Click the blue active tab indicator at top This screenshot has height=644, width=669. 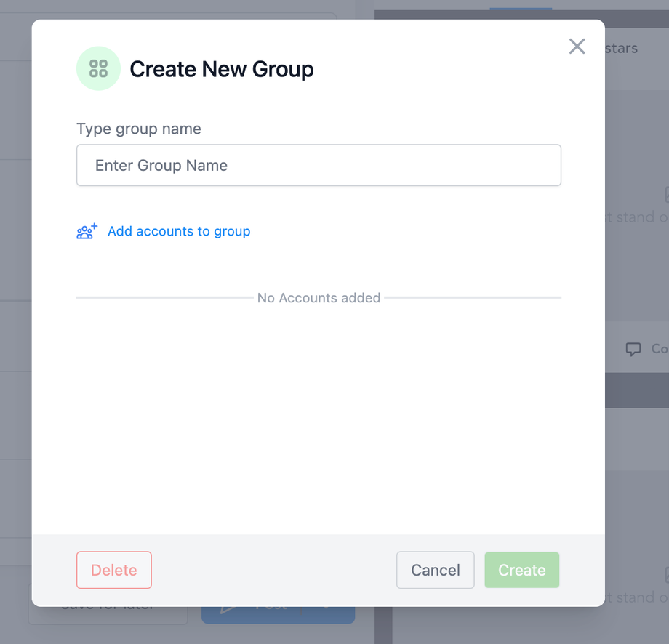pyautogui.click(x=520, y=9)
